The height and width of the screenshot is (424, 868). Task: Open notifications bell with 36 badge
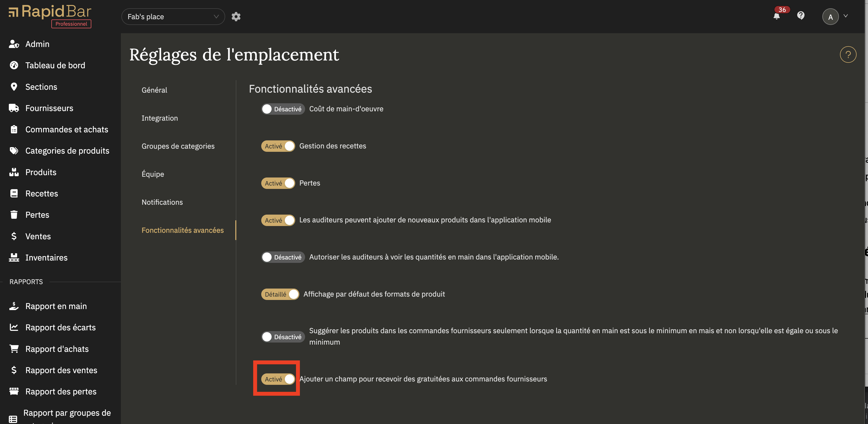coord(777,16)
